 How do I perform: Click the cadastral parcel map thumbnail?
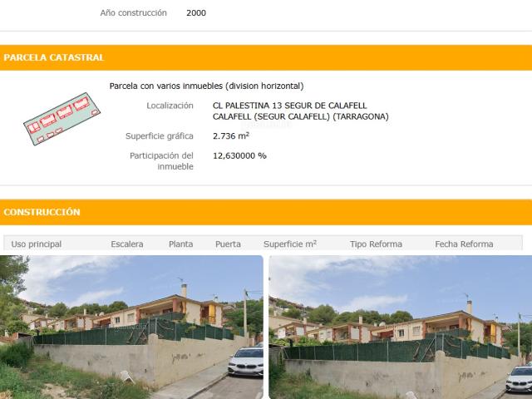click(62, 119)
